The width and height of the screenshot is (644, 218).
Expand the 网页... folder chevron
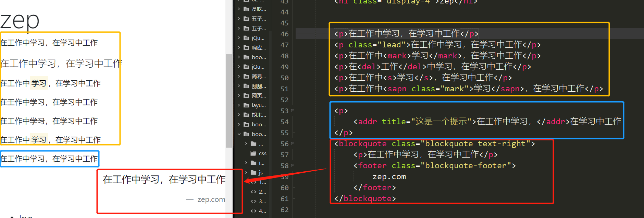tap(239, 96)
